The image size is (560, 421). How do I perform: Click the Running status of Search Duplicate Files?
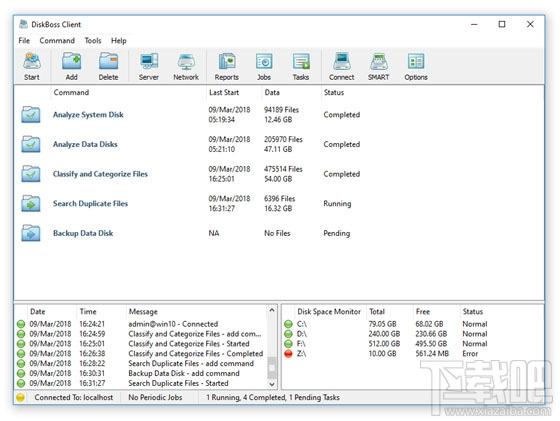click(x=337, y=204)
